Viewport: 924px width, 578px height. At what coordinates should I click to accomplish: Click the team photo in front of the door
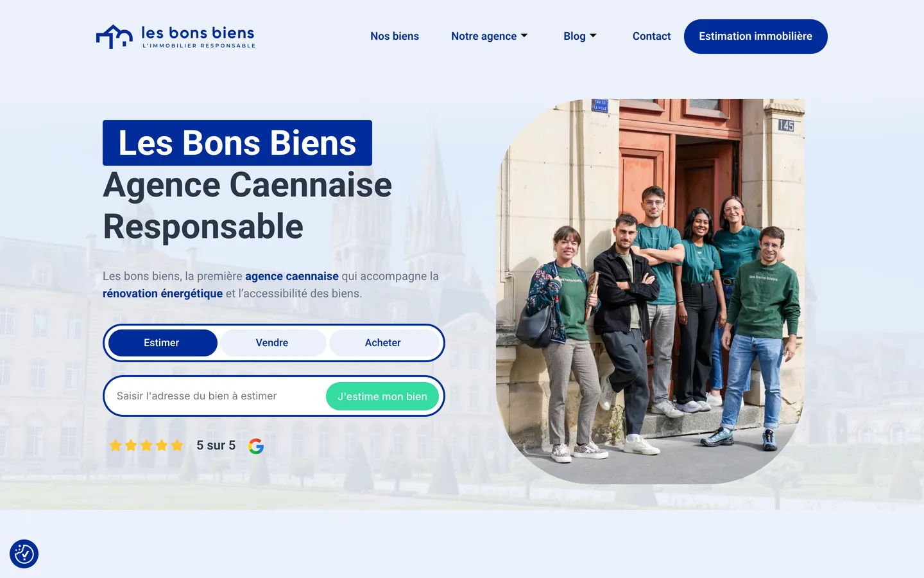(x=650, y=292)
